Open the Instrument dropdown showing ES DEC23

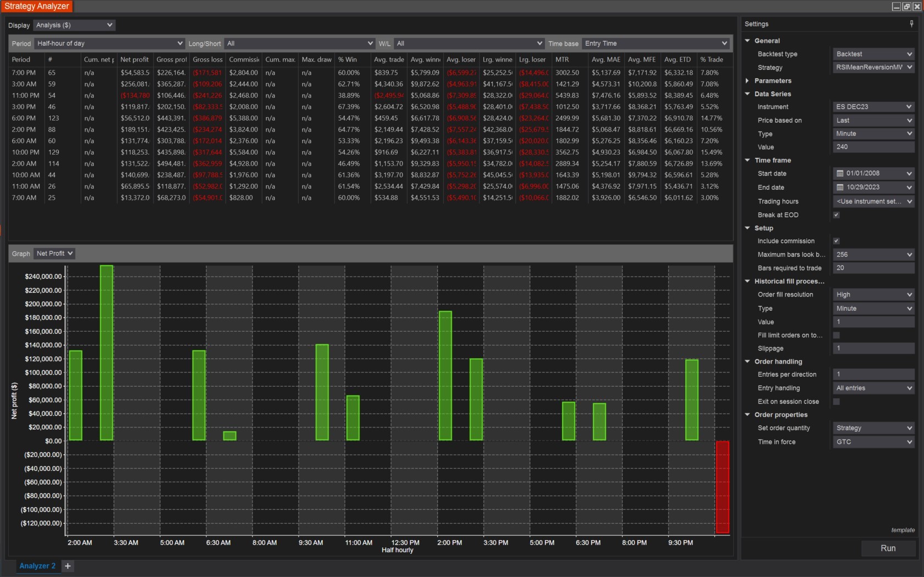click(x=874, y=107)
